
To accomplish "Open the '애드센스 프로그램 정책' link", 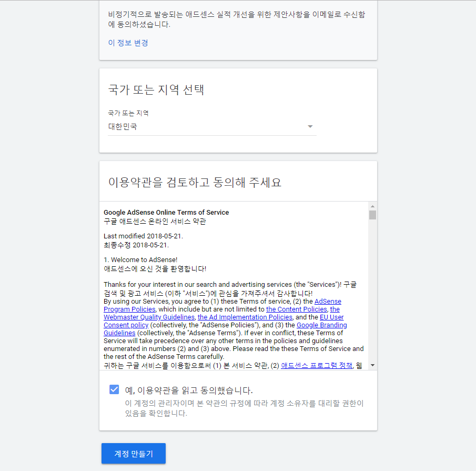I will point(317,365).
